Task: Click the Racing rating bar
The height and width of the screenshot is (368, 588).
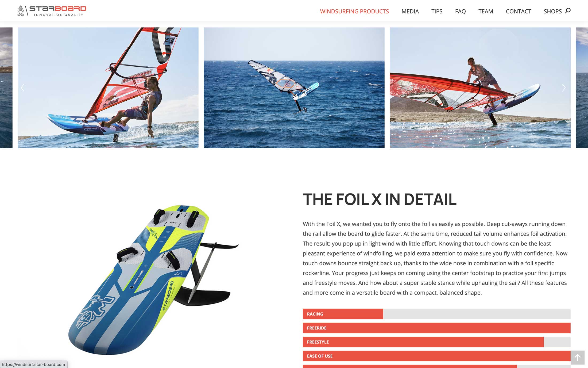Action: click(x=436, y=314)
